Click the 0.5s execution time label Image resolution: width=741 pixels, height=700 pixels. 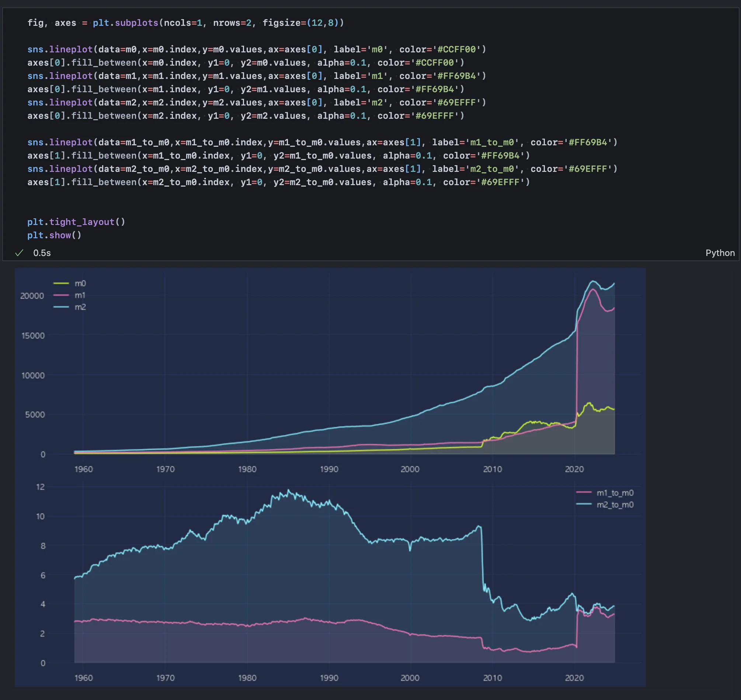[42, 253]
